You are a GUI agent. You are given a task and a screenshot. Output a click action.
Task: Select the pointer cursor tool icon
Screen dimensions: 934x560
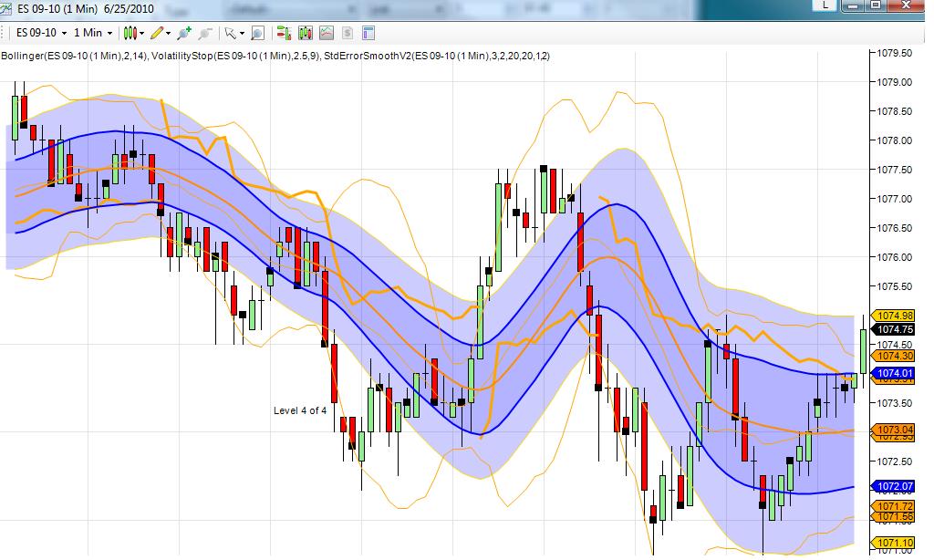click(x=231, y=34)
